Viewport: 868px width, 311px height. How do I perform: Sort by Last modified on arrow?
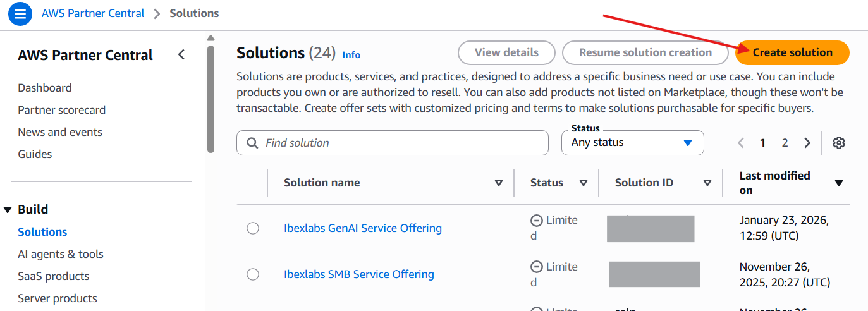(x=839, y=183)
